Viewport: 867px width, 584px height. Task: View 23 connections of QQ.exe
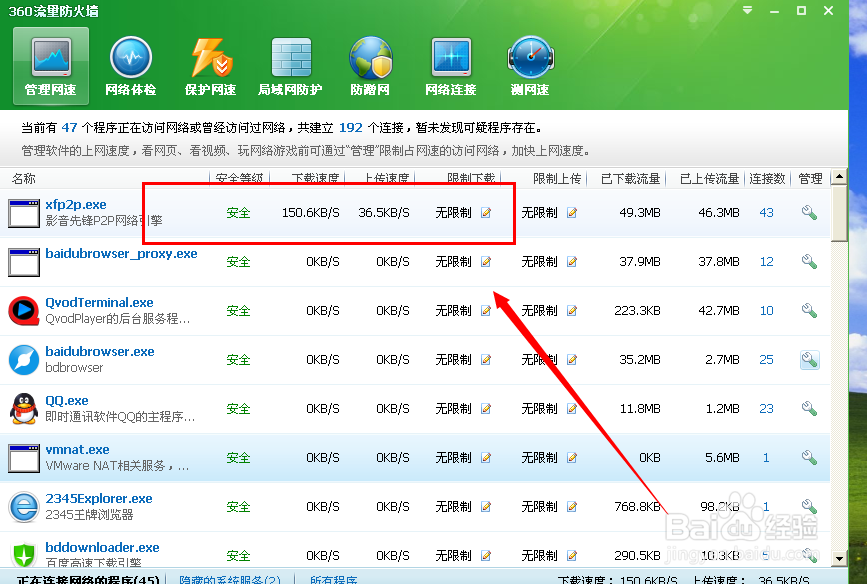tap(766, 409)
